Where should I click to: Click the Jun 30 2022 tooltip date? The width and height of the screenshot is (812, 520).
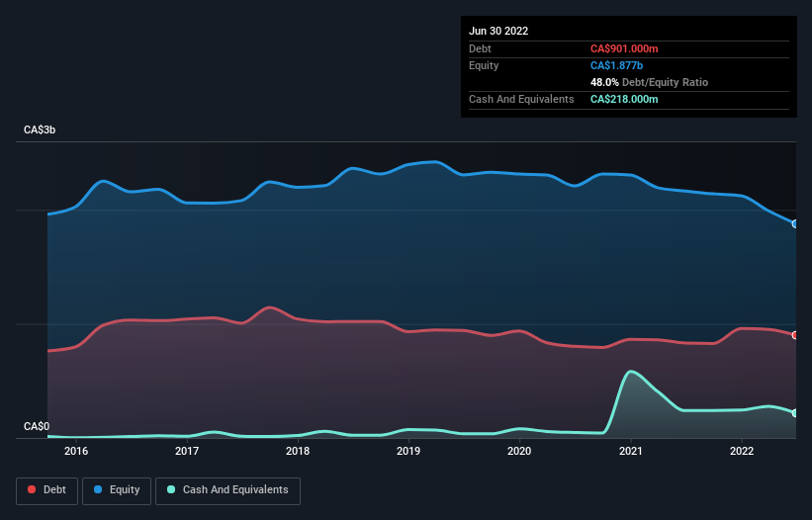tap(498, 31)
